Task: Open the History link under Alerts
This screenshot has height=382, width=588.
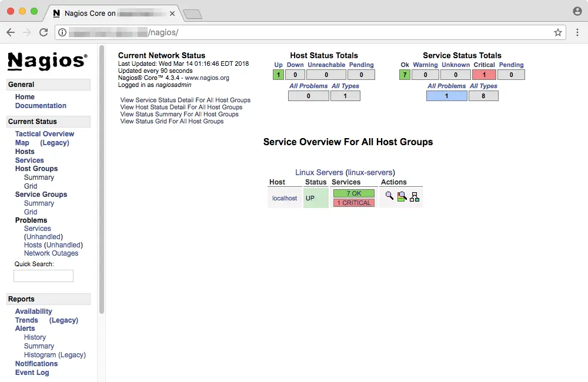Action: point(35,337)
